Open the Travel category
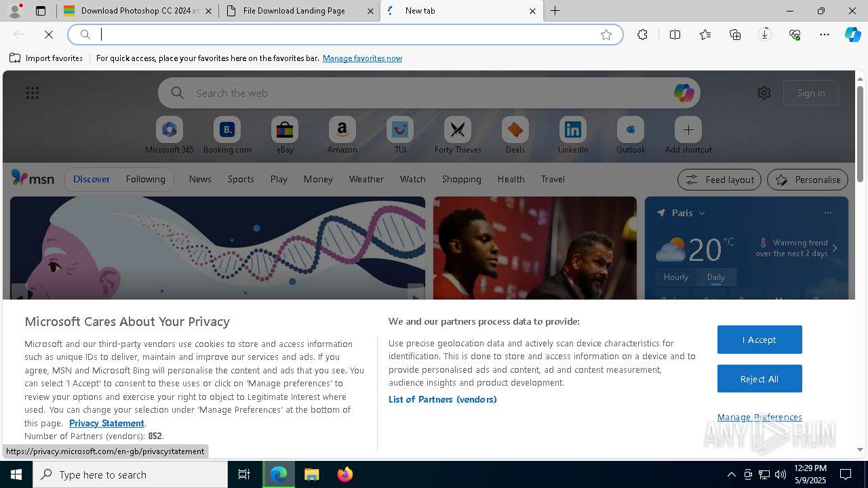The width and height of the screenshot is (868, 488). [553, 179]
